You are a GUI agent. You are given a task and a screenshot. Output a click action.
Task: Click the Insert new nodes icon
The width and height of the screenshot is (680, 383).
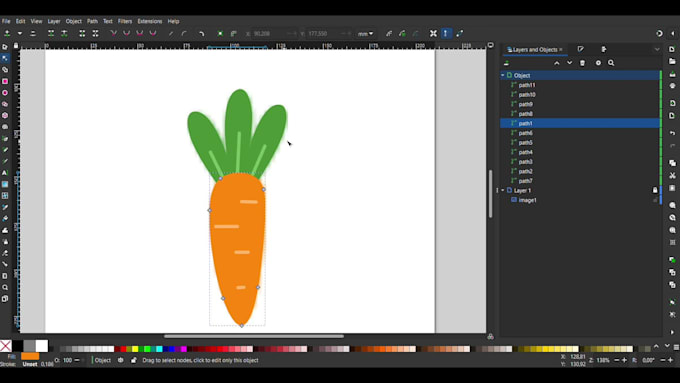tap(7, 33)
